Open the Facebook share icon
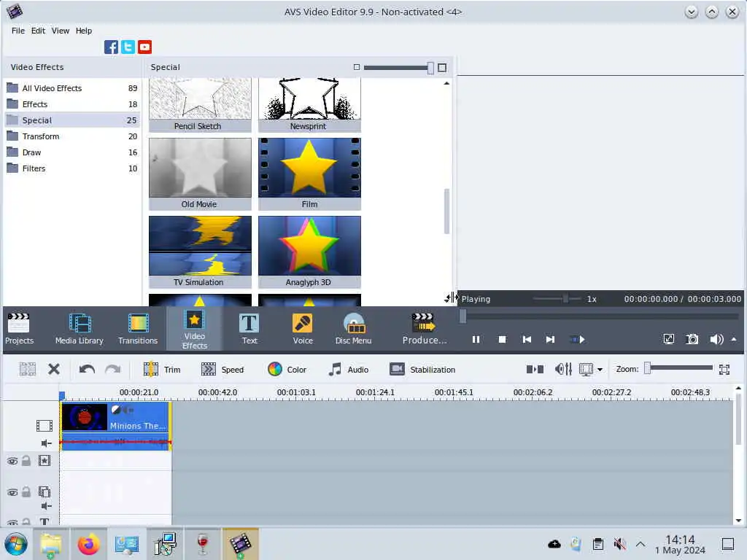 coord(111,47)
